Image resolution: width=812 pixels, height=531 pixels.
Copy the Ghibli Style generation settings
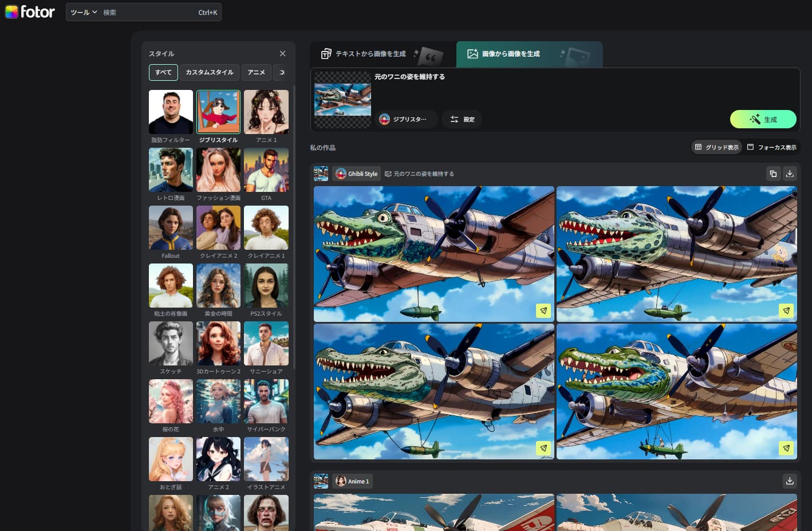pyautogui.click(x=773, y=174)
